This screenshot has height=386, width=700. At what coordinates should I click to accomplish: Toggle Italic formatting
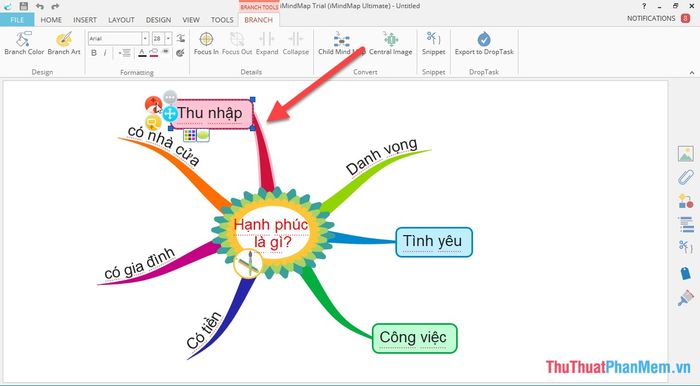coord(105,53)
